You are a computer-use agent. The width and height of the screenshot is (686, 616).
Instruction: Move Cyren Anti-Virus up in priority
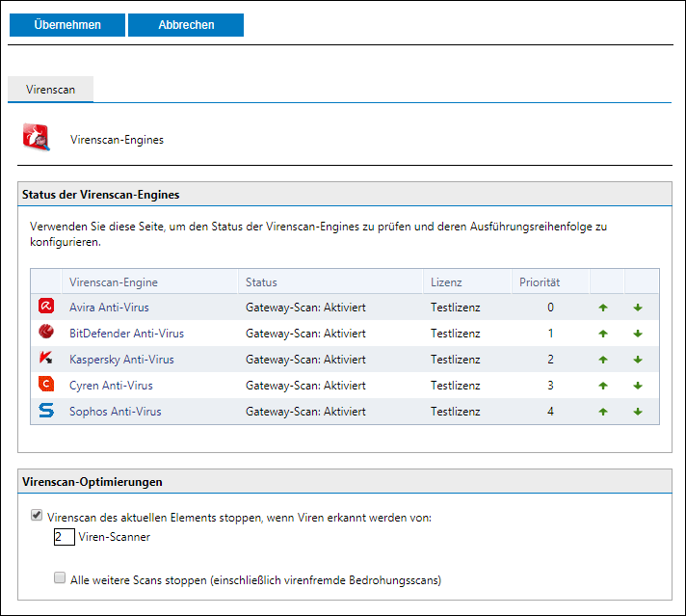coord(603,386)
